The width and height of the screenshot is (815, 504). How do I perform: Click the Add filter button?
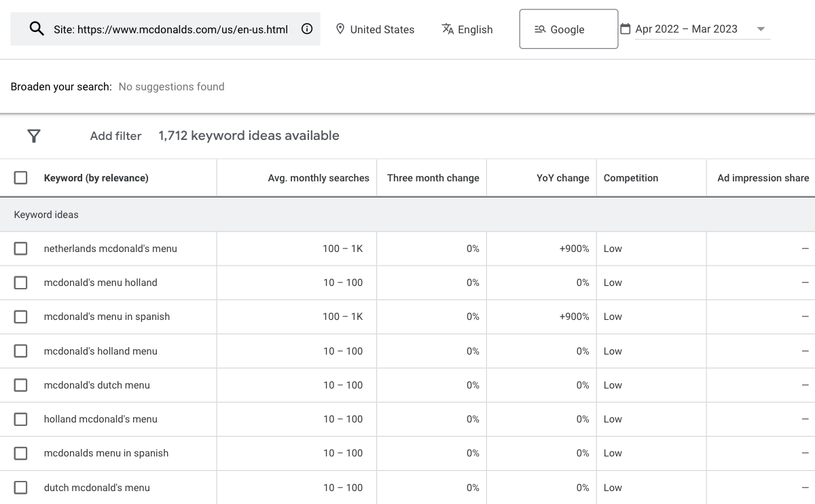point(115,136)
